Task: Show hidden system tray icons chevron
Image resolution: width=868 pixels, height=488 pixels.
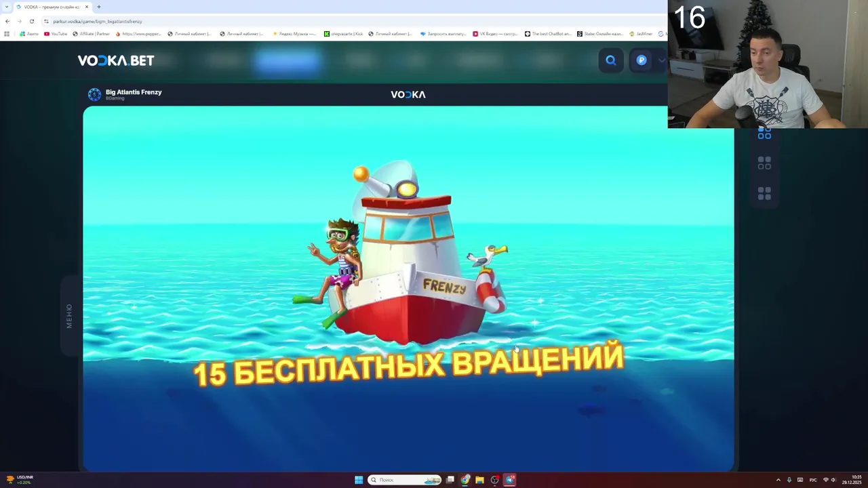Action: pyautogui.click(x=778, y=480)
